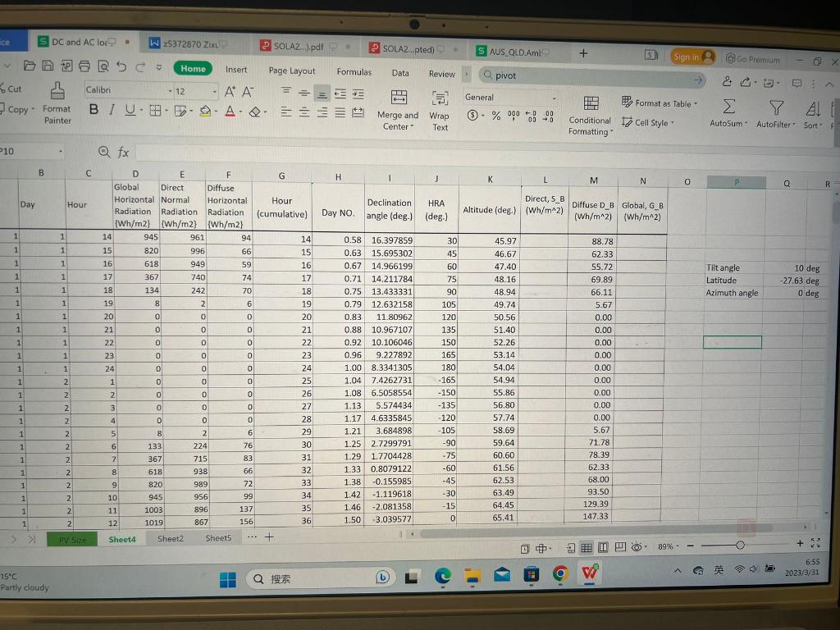Screen dimensions: 840x630
Task: Click the Sign in button
Action: (692, 57)
